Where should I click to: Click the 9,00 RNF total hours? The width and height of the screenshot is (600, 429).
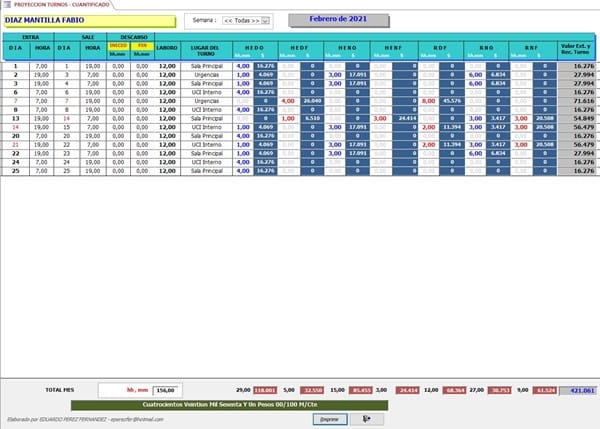[x=523, y=390]
